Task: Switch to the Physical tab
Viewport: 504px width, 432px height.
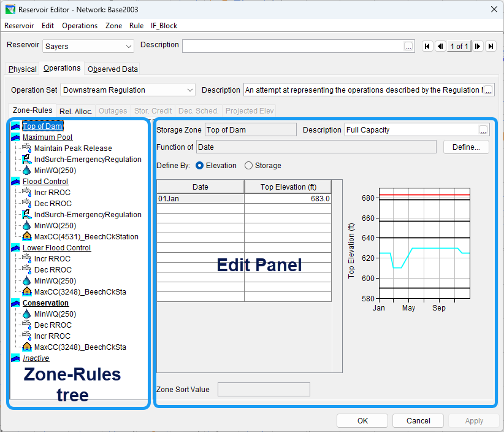Action: tap(23, 69)
